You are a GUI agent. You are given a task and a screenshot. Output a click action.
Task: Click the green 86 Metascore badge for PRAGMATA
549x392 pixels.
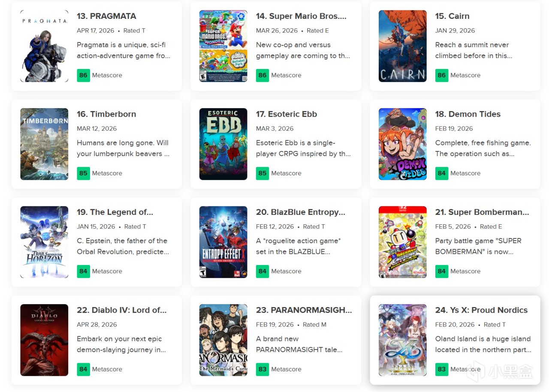click(83, 75)
